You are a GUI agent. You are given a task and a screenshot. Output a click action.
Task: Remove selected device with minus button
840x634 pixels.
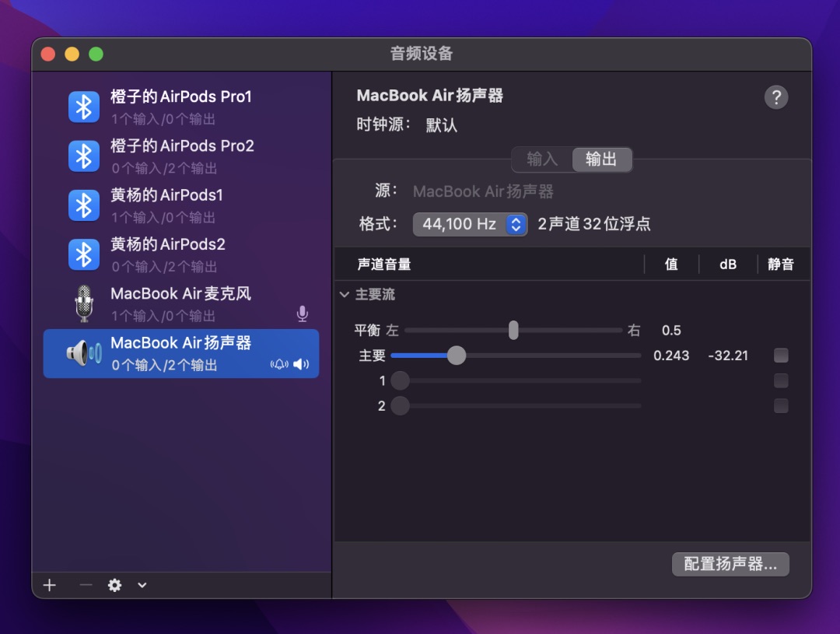86,585
